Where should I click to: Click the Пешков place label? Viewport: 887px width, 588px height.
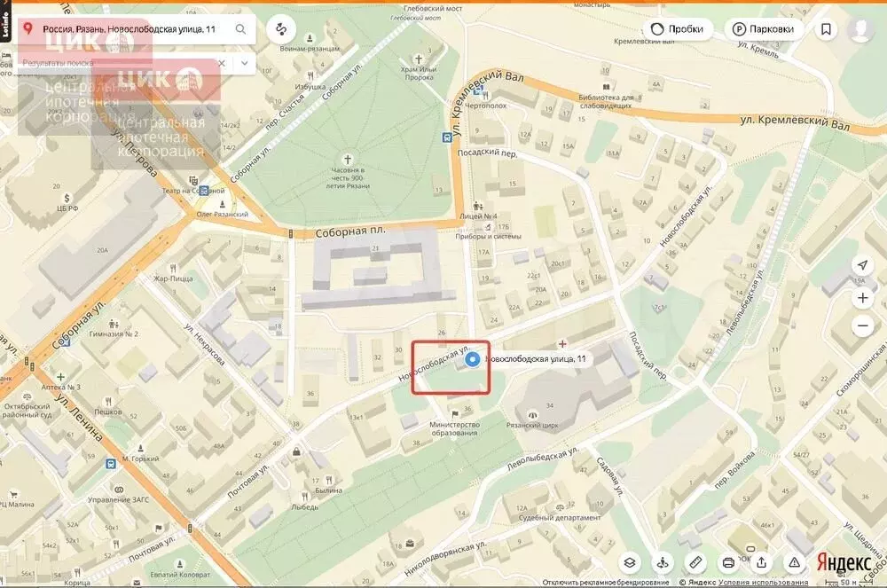108,412
